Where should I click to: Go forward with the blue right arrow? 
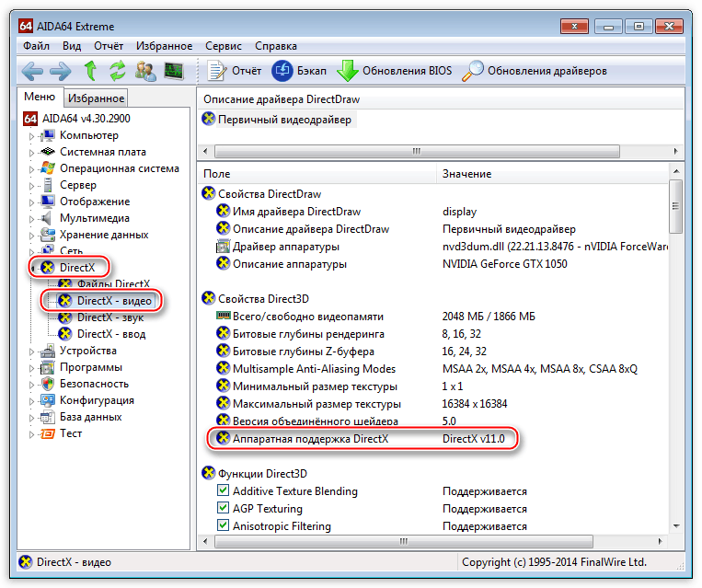[61, 71]
